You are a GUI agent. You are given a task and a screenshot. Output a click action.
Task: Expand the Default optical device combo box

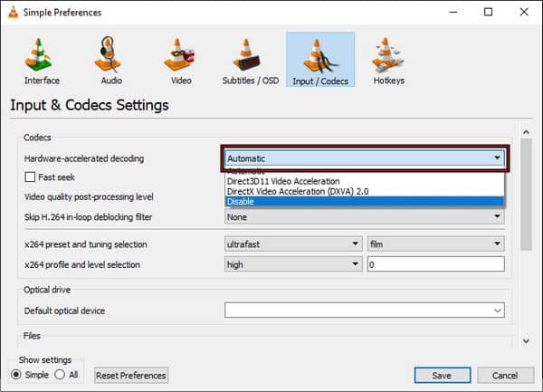pos(365,311)
